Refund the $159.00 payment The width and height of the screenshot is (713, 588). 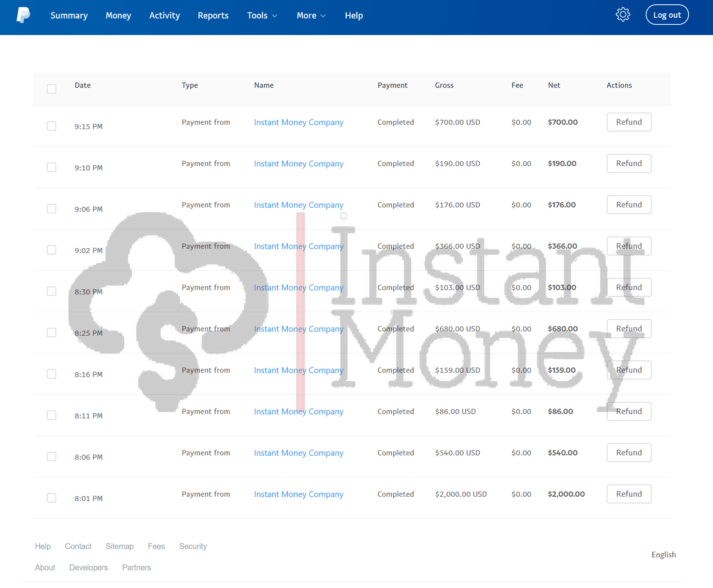(629, 370)
